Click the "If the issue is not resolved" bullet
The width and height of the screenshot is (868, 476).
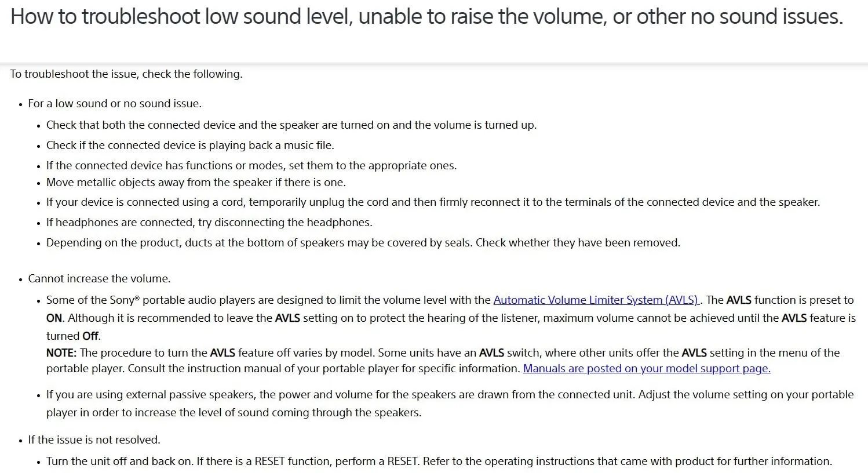(x=94, y=440)
